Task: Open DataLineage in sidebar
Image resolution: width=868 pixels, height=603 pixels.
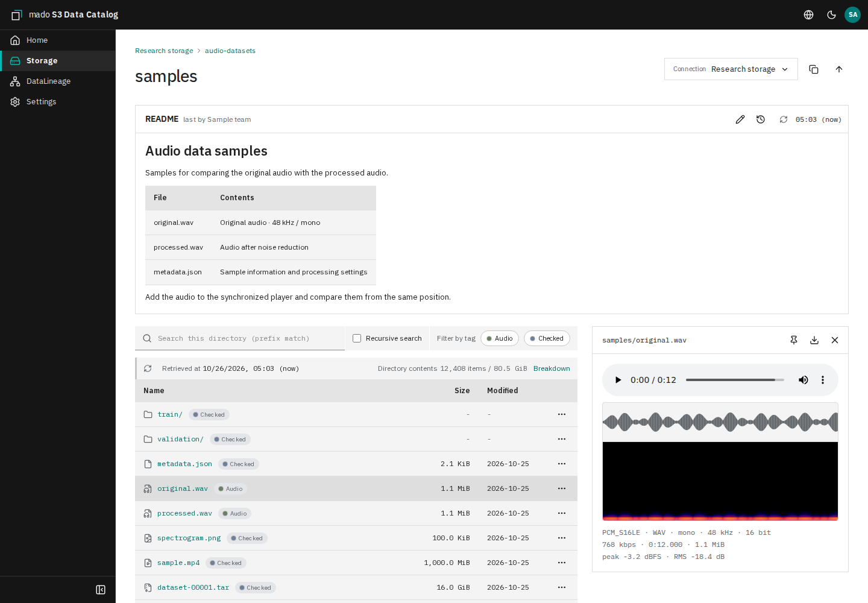Action: click(58, 81)
